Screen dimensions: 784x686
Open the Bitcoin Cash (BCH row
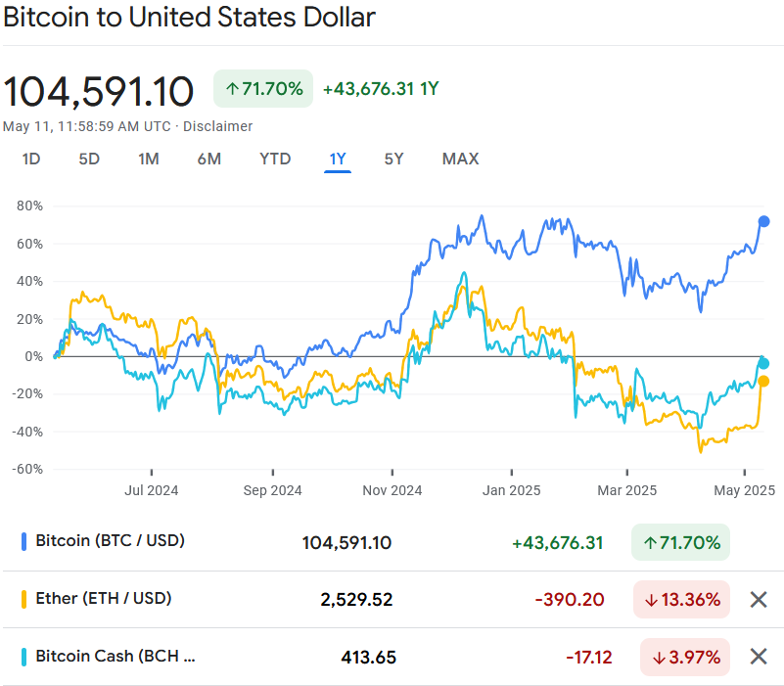click(392, 657)
